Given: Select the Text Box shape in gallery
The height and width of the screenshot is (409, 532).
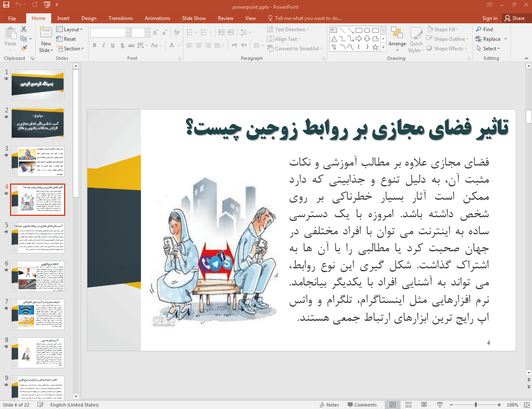Looking at the screenshot, I should 334,30.
